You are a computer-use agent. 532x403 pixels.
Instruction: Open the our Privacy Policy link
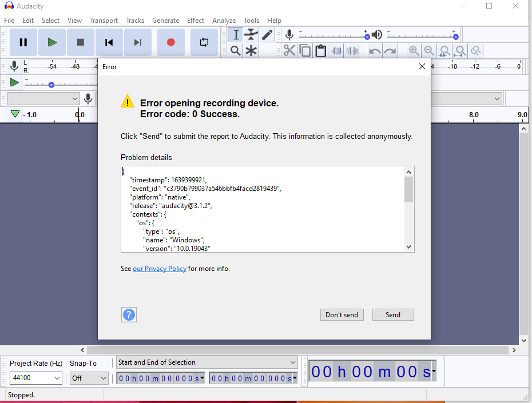pyautogui.click(x=160, y=269)
